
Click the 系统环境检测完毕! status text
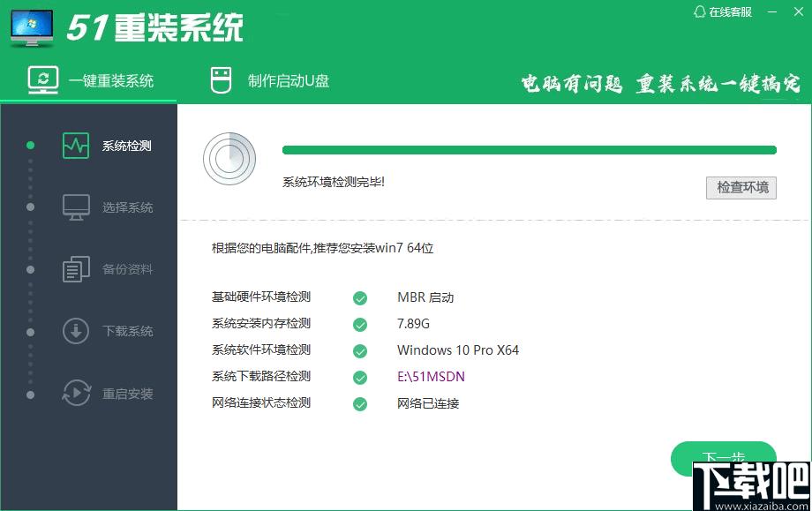pos(334,182)
